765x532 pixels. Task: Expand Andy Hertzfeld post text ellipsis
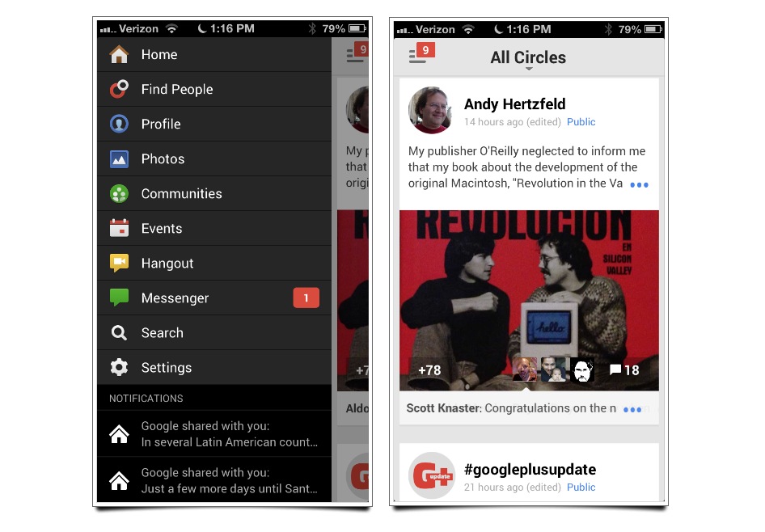(x=639, y=185)
